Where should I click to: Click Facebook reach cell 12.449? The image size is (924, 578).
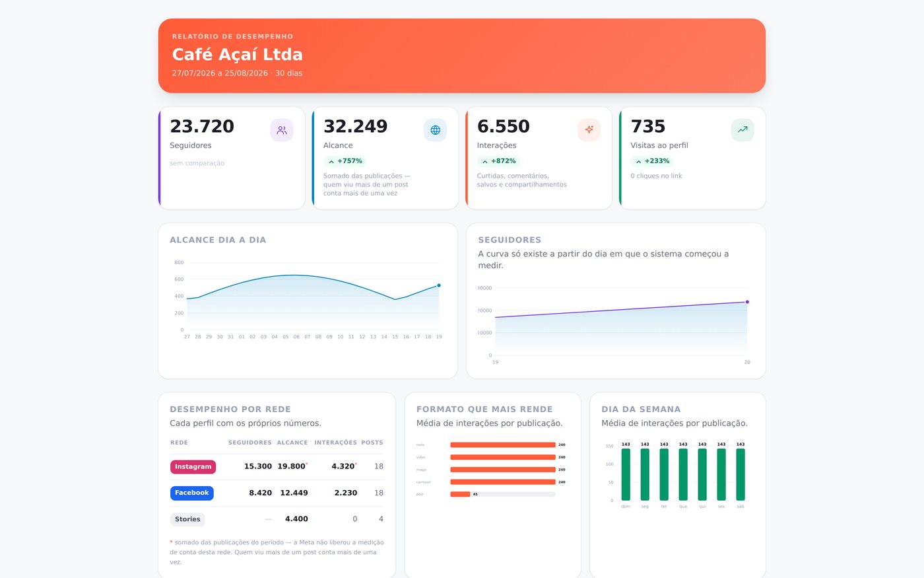point(294,493)
